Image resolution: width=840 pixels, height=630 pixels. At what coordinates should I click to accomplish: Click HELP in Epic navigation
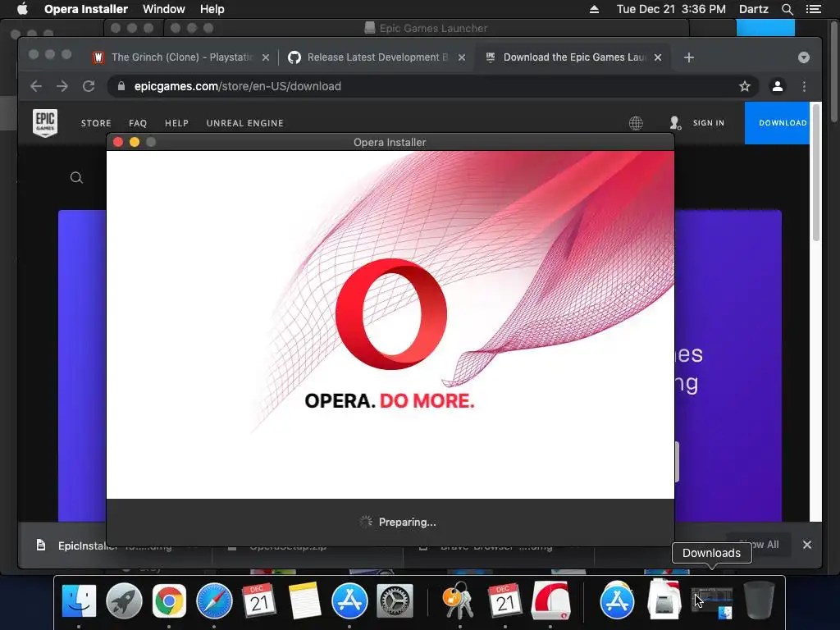[x=176, y=123]
